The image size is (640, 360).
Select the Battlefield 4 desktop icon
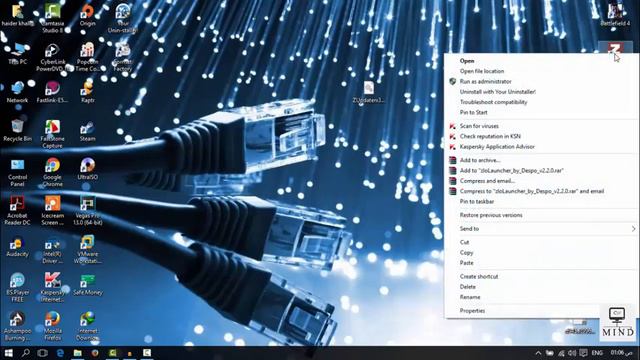click(615, 15)
